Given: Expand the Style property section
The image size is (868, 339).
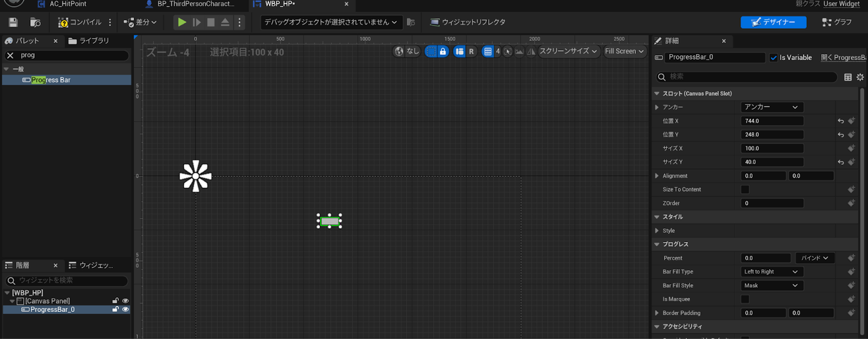Looking at the screenshot, I should point(657,231).
